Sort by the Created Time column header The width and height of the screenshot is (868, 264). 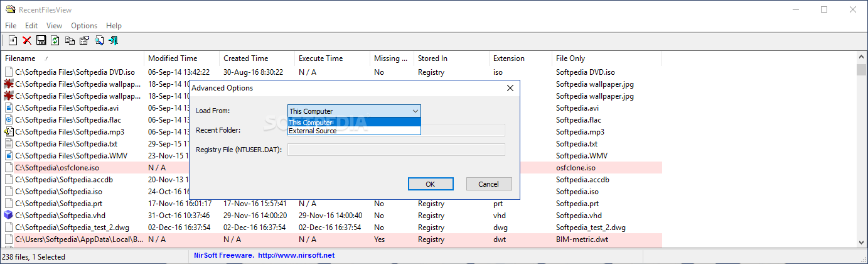[x=257, y=58]
